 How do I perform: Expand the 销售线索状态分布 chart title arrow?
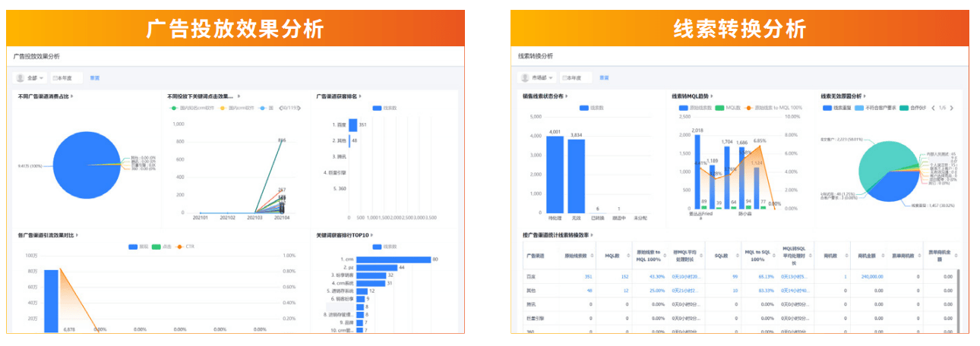click(567, 96)
